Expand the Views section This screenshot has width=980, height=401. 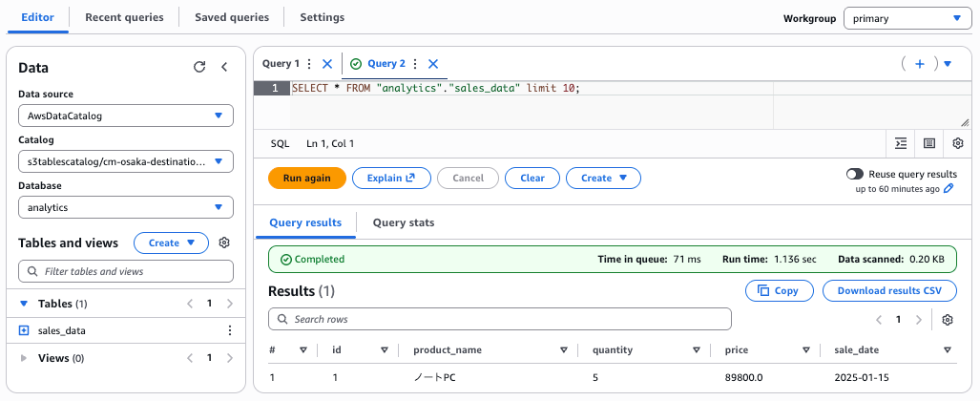(24, 358)
